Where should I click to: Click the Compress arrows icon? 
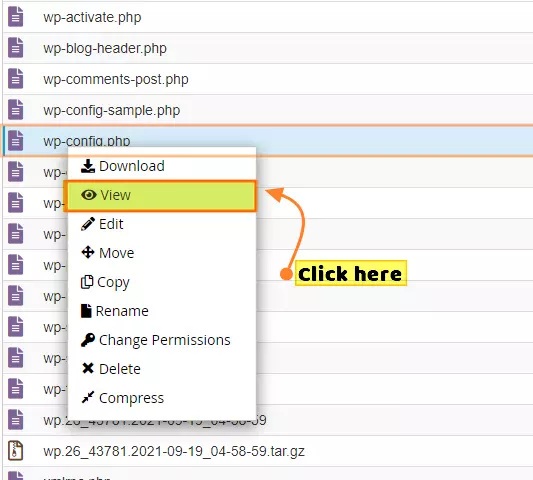(88, 397)
